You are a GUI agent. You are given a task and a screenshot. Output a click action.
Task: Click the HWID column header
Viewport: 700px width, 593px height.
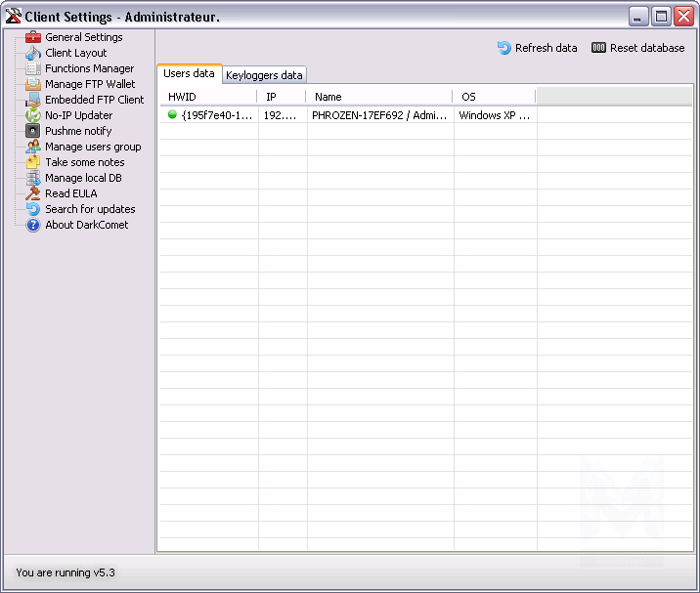click(x=208, y=97)
